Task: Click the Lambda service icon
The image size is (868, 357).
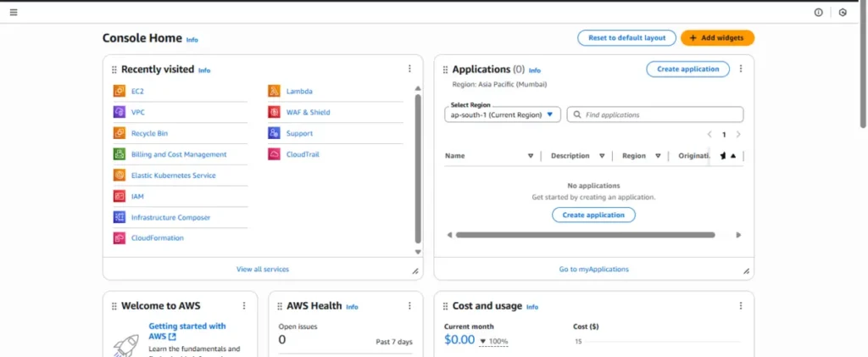Action: [274, 92]
